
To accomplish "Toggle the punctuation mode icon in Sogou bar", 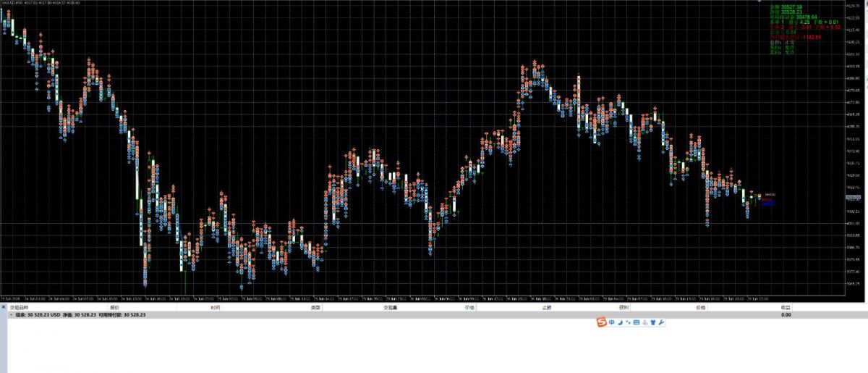I will (x=628, y=322).
